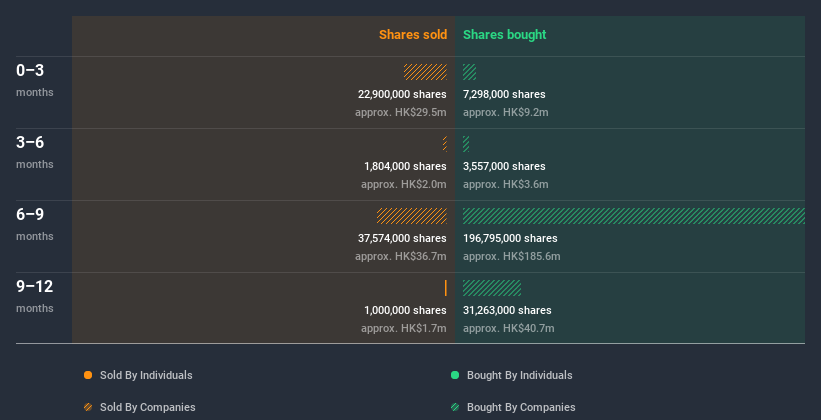Click the 6–9 months sold bar
Screen dimensions: 821x420
412,216
